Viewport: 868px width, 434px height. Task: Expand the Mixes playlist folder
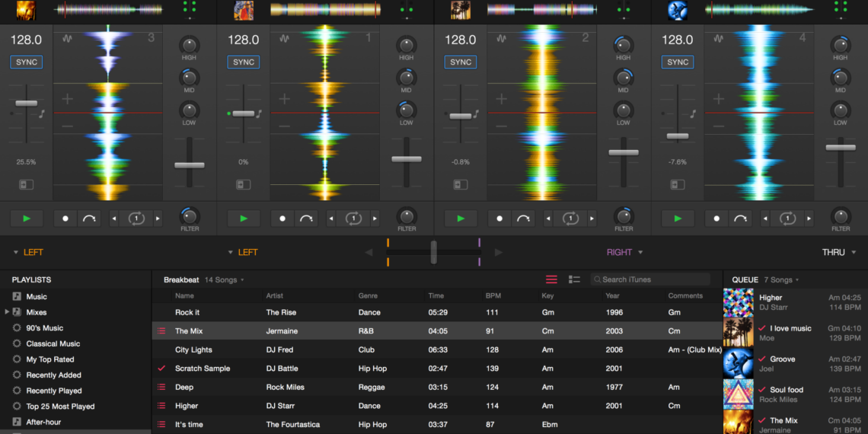tap(7, 312)
